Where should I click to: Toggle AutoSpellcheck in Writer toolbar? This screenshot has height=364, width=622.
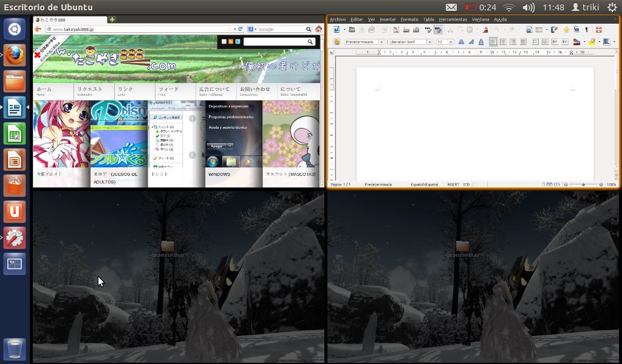tap(439, 30)
